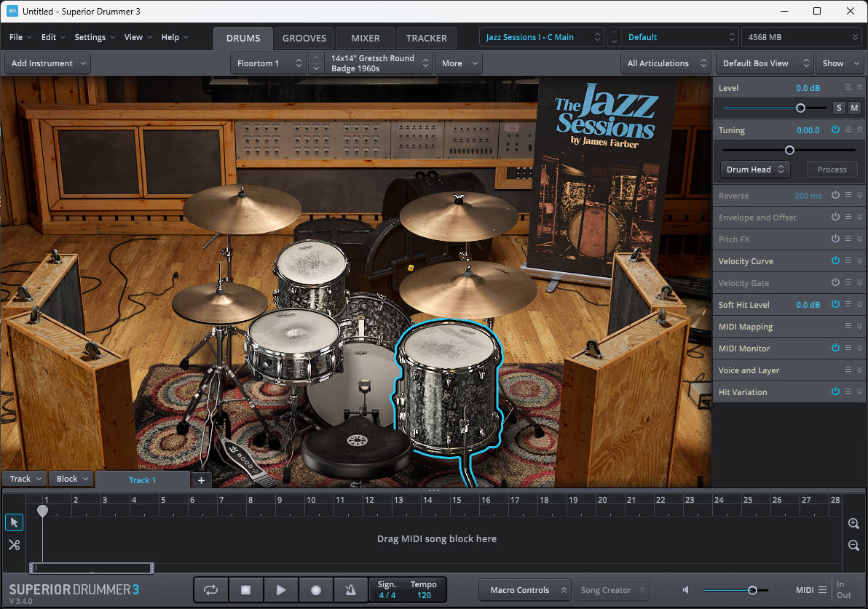Toggle the Hit Variation power button
Image resolution: width=868 pixels, height=609 pixels.
coord(835,391)
